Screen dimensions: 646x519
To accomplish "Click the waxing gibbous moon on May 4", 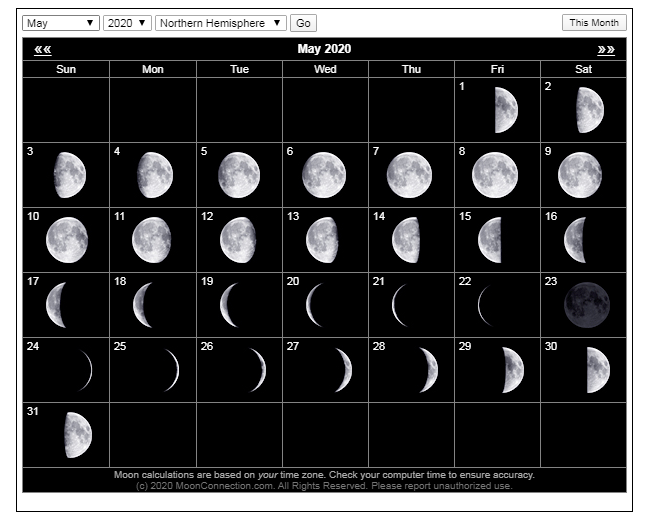I will pyautogui.click(x=155, y=175).
